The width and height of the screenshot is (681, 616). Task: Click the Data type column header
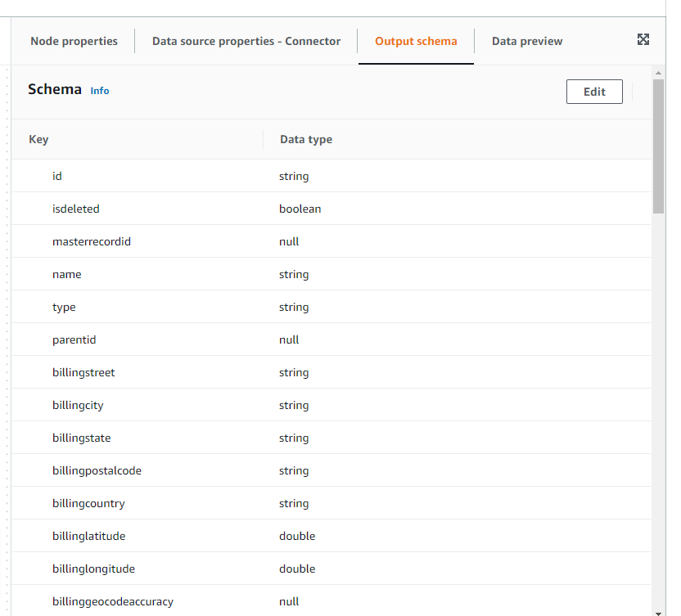(x=306, y=139)
